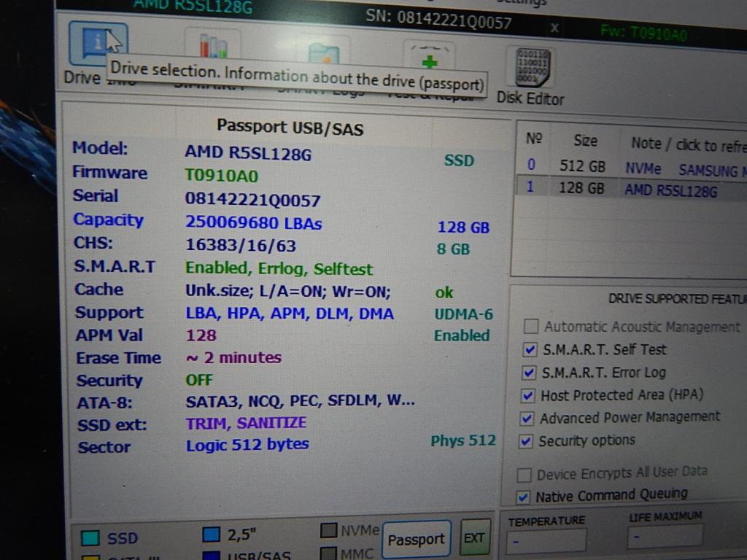Click the UDMA-6 mode text
This screenshot has width=747, height=560.
pos(463,314)
